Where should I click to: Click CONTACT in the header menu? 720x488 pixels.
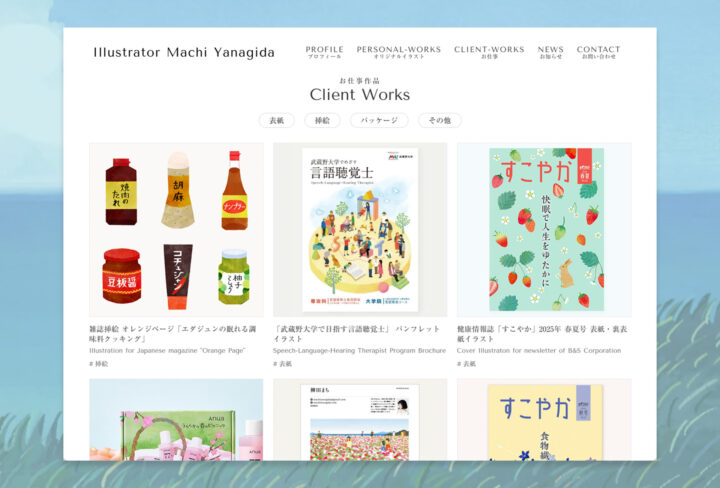(x=598, y=52)
